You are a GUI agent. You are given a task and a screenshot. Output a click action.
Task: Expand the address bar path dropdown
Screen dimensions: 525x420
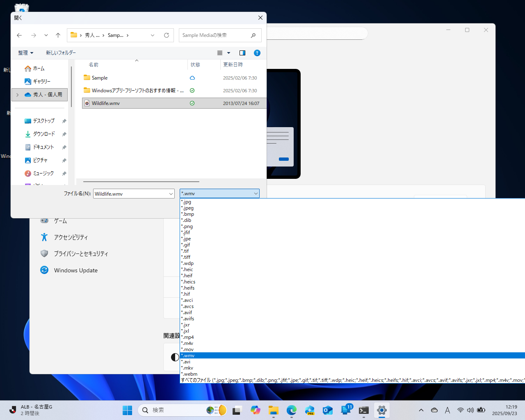(153, 35)
